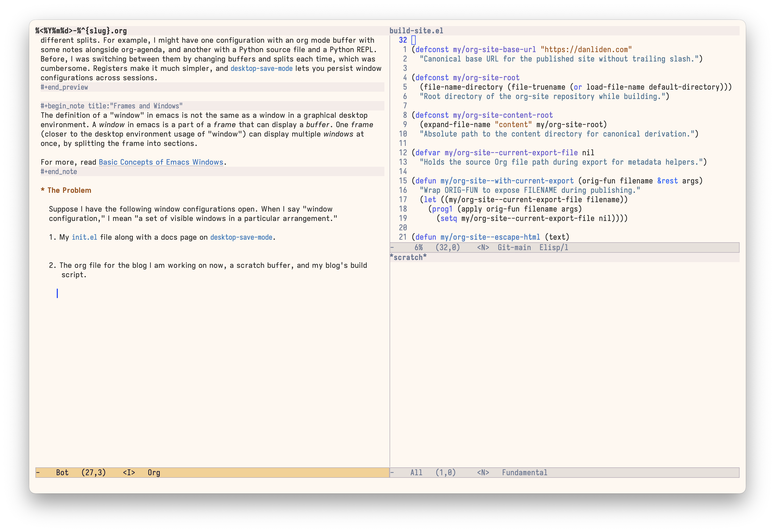Fold the #+end_preview block line
This screenshot has height=532, width=775.
pyautogui.click(x=64, y=87)
